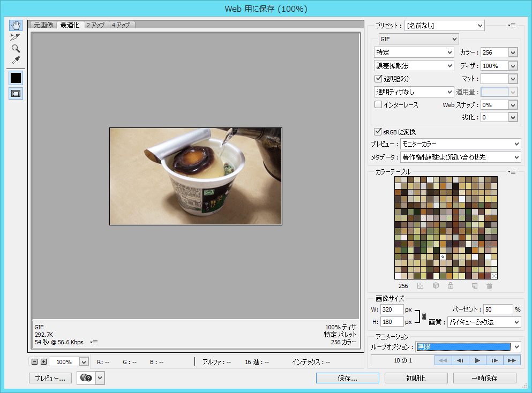
Task: Open the 透明ディザなし dropdown
Action: point(414,92)
